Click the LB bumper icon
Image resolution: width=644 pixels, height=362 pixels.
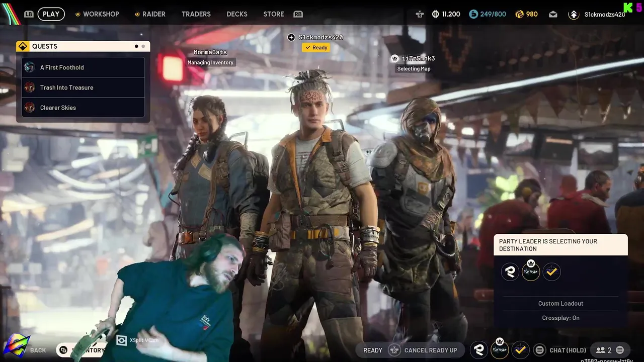pyautogui.click(x=29, y=14)
